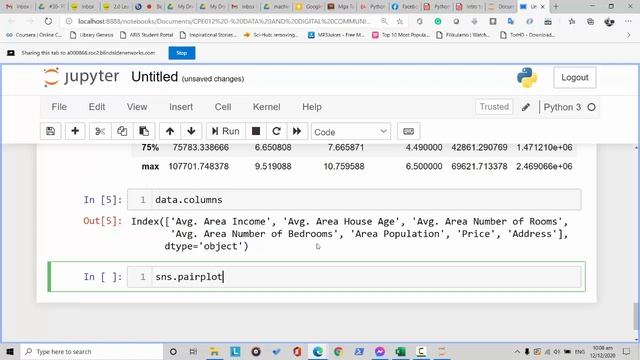Insert a cell below with plus icon
Viewport: 640px width, 360px height.
click(75, 131)
